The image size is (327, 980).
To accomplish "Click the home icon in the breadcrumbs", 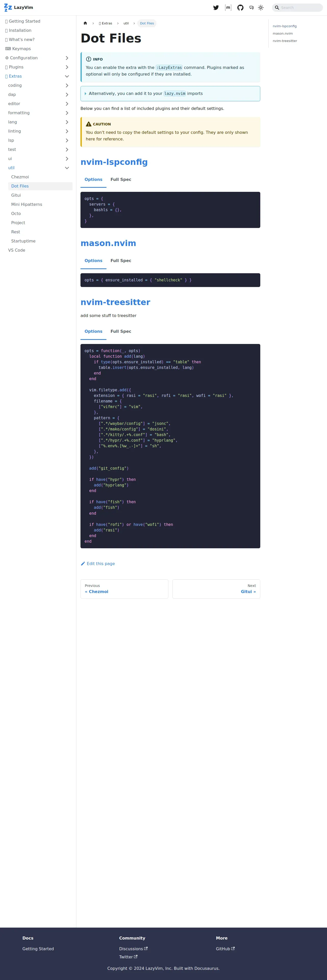I will [x=85, y=23].
